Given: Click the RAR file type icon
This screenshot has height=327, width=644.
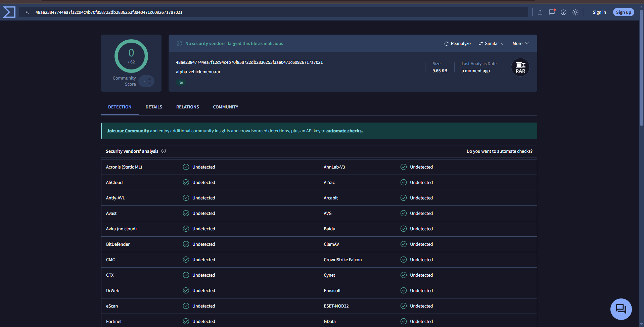Looking at the screenshot, I should coord(520,67).
